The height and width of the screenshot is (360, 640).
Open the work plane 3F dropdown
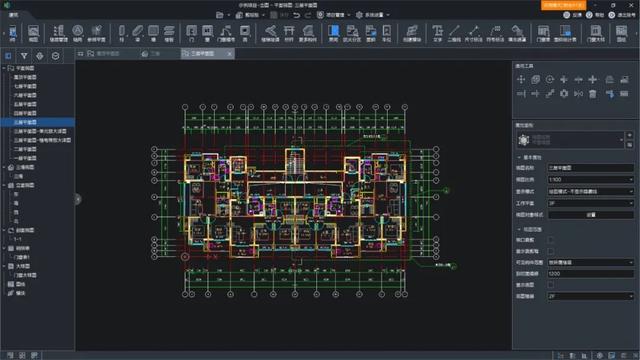(x=591, y=203)
